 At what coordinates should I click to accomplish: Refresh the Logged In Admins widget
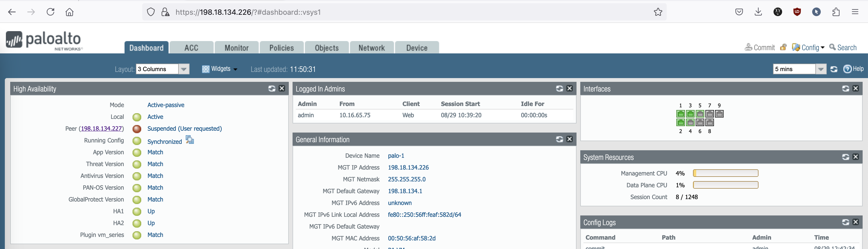coord(559,89)
